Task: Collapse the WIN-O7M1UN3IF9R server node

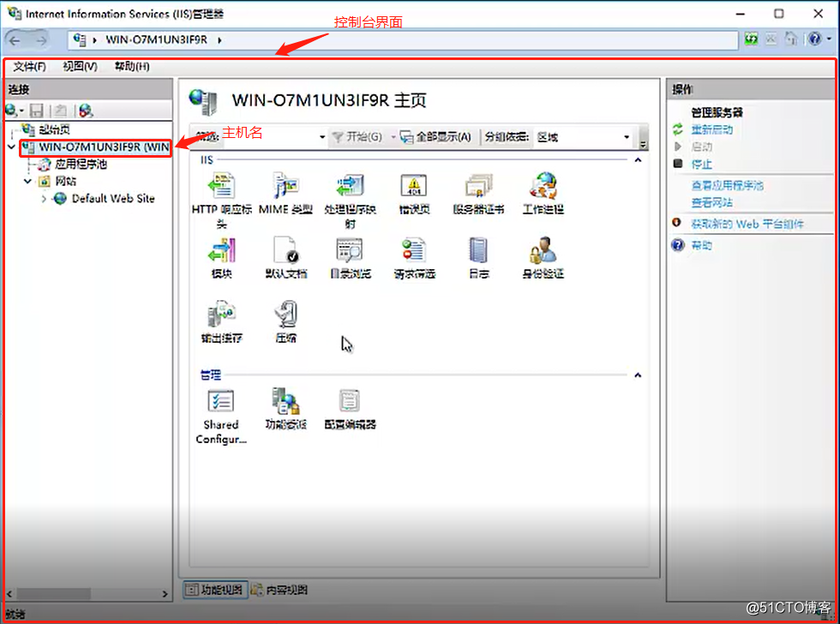Action: (11, 147)
